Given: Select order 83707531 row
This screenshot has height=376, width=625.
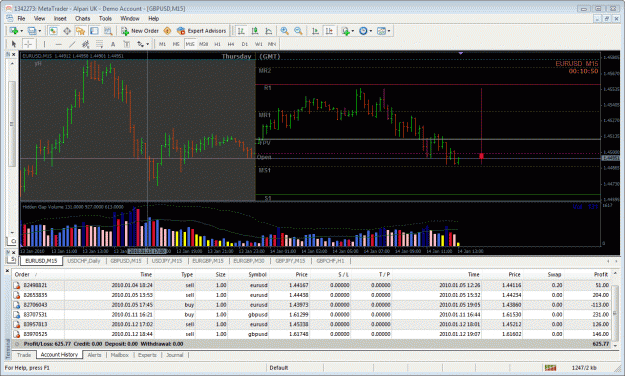Looking at the screenshot, I should (x=312, y=315).
